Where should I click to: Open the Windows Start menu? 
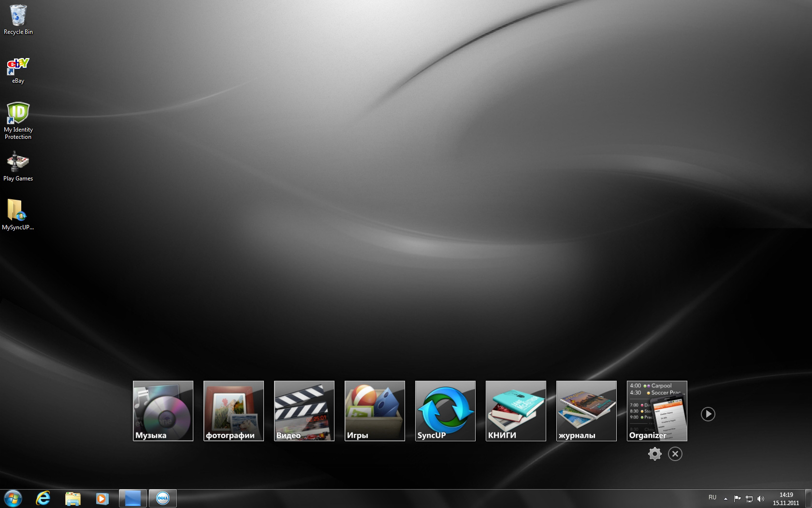click(x=13, y=498)
